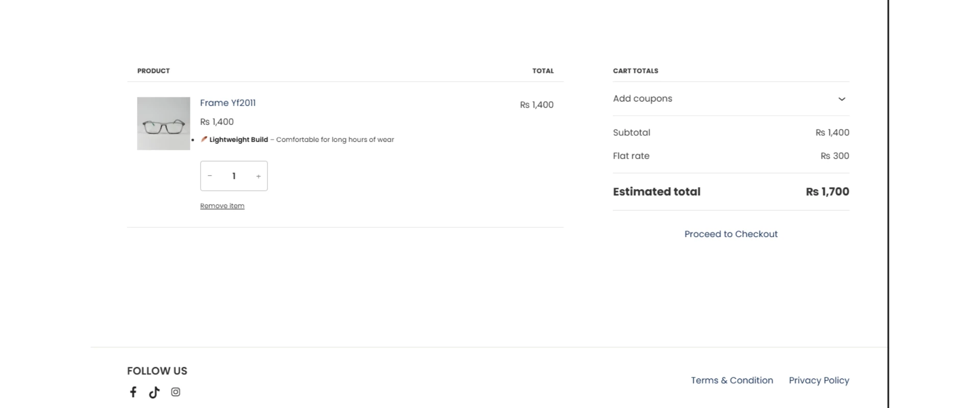Open the TikTok profile icon
This screenshot has height=408, width=980.
point(154,392)
